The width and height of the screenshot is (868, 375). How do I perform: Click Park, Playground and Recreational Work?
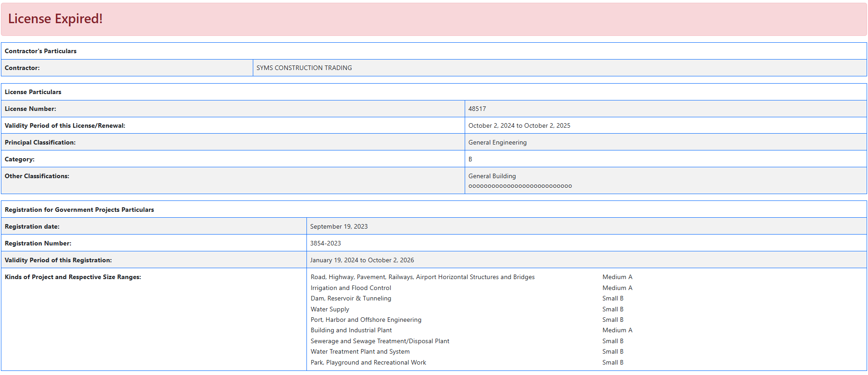tap(368, 362)
